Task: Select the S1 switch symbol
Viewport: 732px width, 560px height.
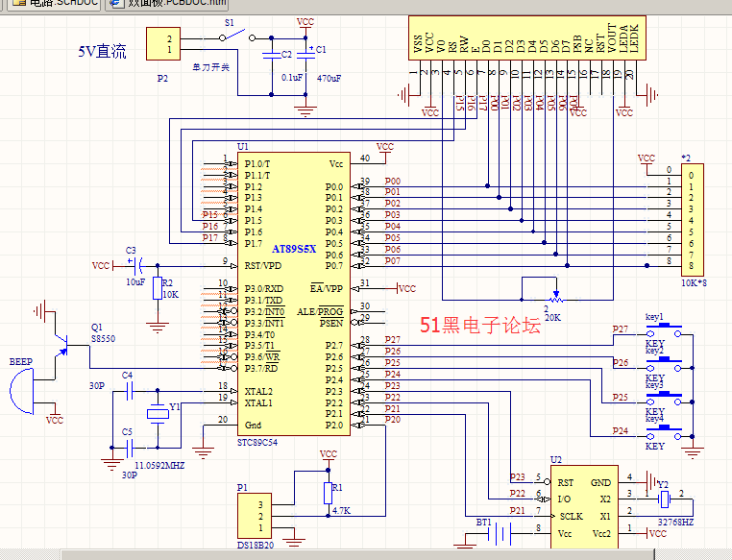Action: 238,36
